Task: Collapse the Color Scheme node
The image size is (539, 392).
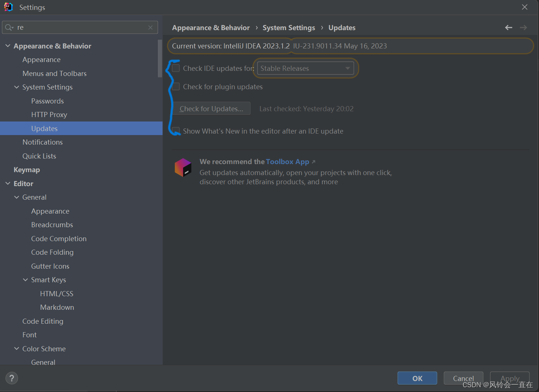Action: point(17,349)
